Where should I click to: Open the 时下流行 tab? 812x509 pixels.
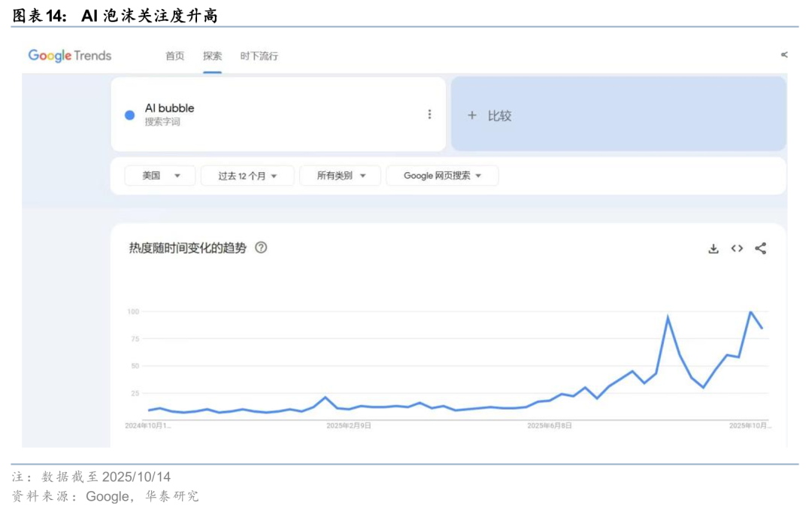click(259, 56)
